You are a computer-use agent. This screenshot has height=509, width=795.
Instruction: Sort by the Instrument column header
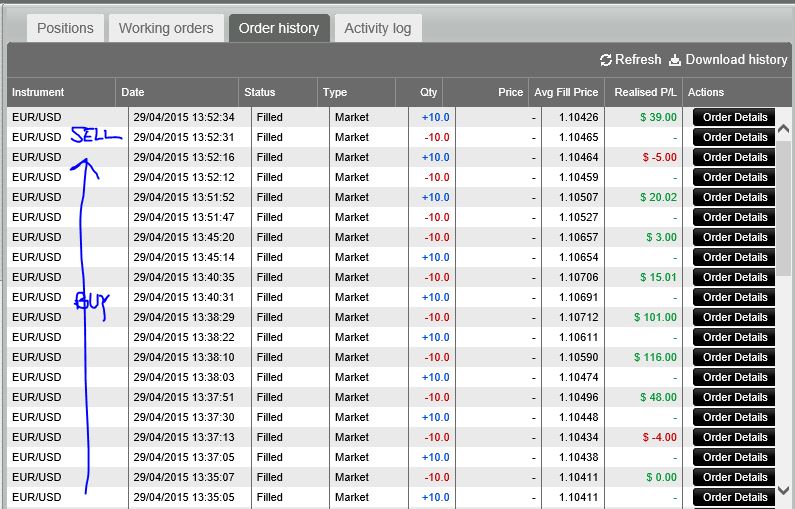tap(61, 92)
